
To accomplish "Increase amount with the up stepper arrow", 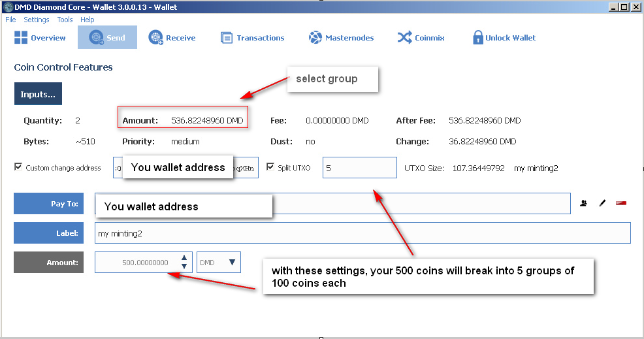I will (184, 257).
